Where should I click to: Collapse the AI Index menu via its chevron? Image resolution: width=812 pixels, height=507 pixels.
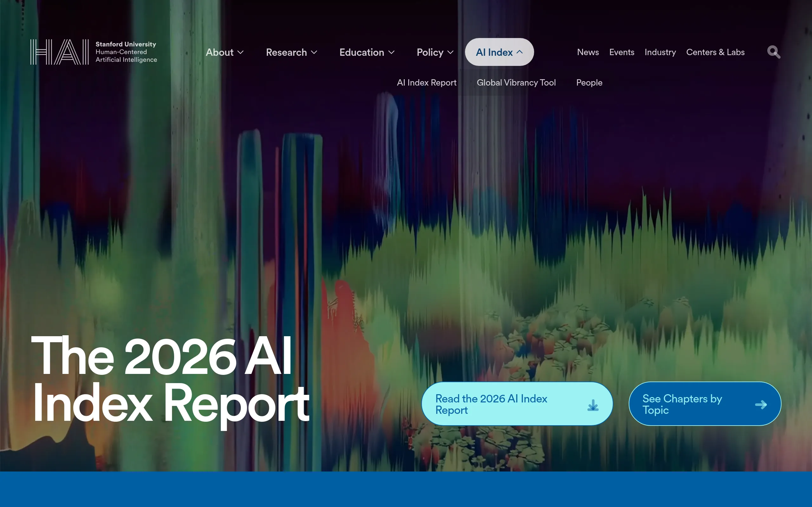520,52
